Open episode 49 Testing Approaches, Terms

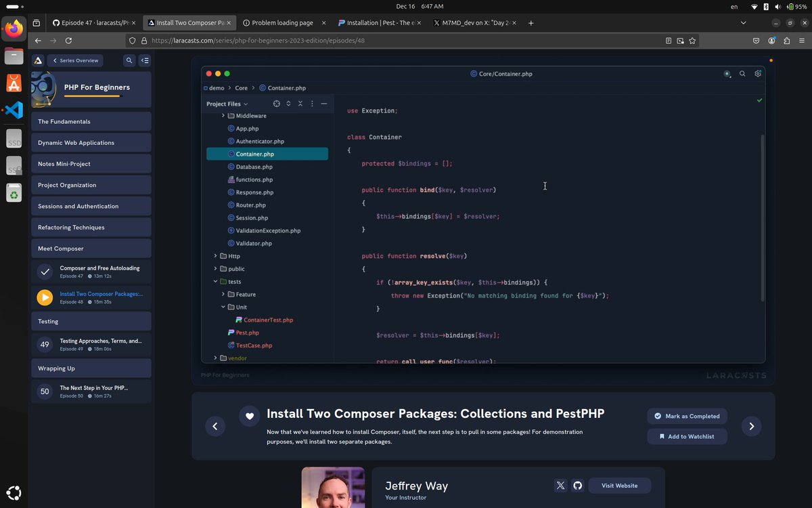tap(91, 345)
